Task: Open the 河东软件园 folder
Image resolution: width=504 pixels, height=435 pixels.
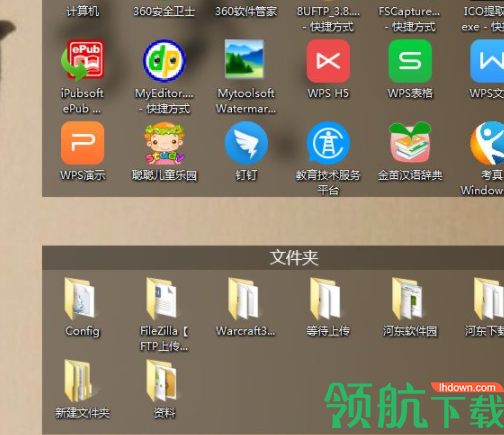Action: click(407, 298)
